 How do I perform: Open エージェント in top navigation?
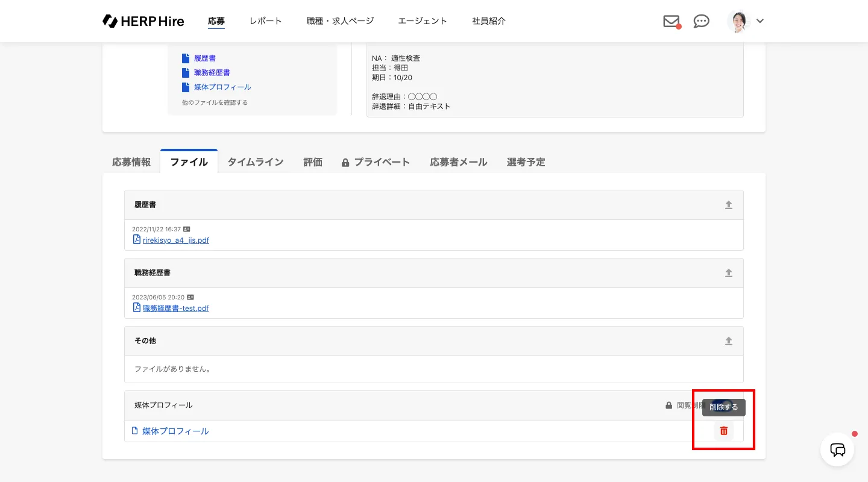point(423,21)
